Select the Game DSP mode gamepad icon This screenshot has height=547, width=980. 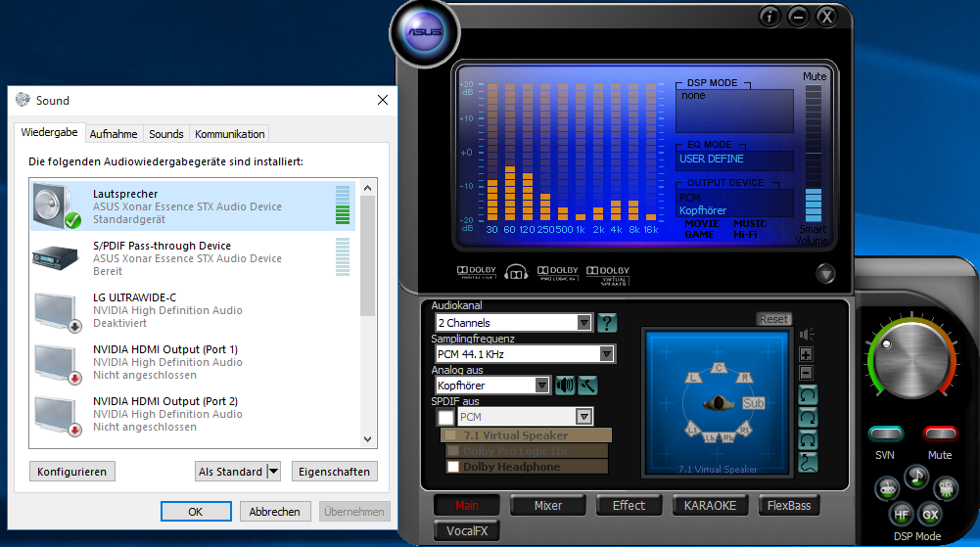click(x=888, y=488)
